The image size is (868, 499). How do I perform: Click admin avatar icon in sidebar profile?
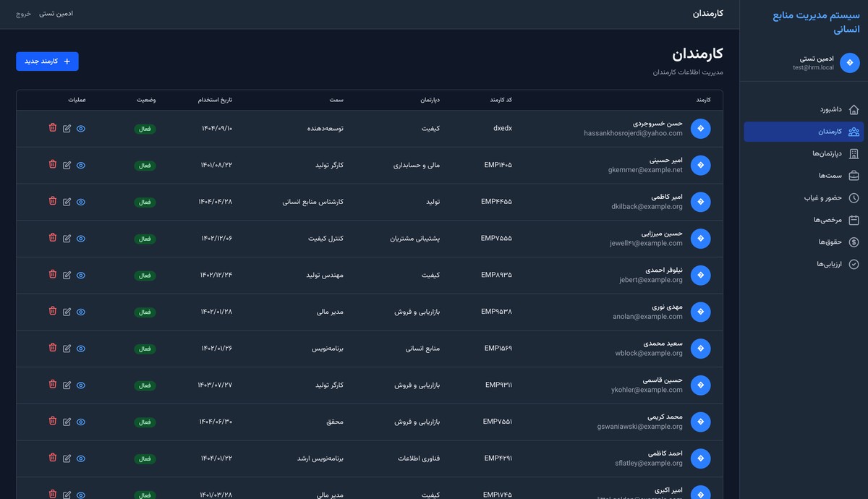pyautogui.click(x=849, y=63)
